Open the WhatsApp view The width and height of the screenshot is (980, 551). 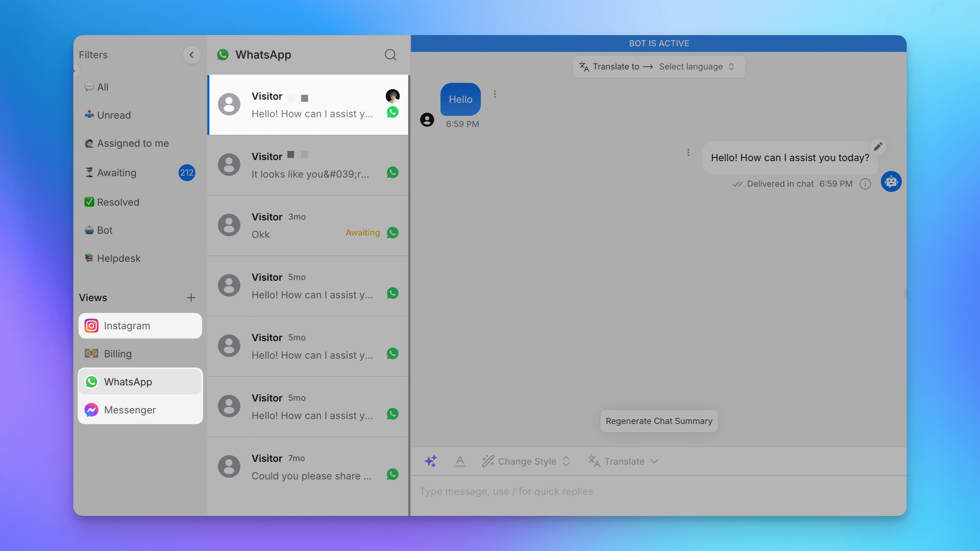140,382
